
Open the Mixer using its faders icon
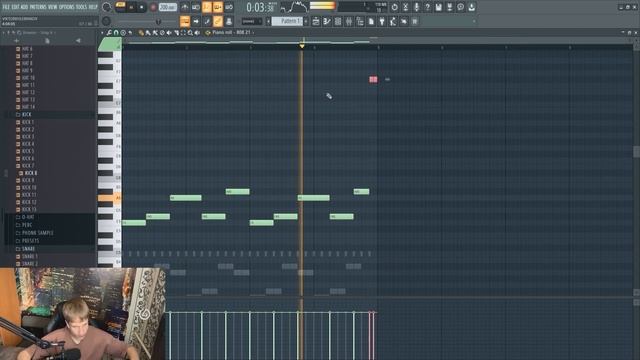tap(349, 21)
